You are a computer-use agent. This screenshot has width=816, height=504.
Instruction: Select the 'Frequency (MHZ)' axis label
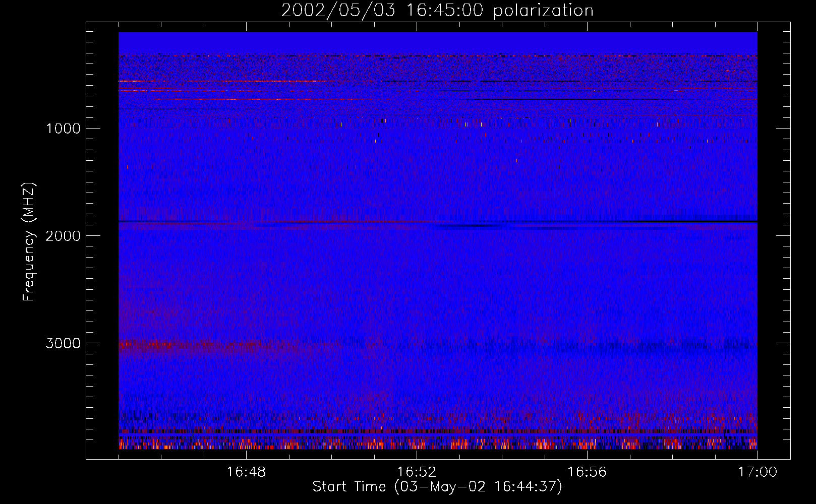coord(29,242)
